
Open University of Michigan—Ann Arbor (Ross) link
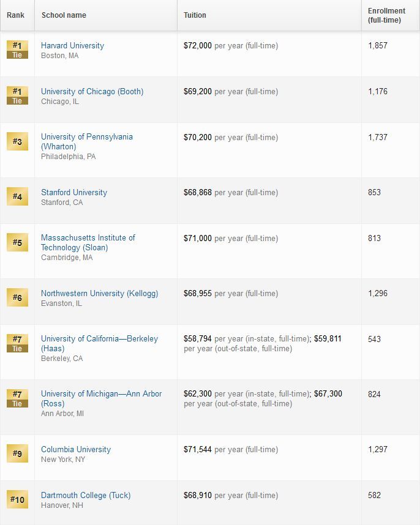point(101,398)
